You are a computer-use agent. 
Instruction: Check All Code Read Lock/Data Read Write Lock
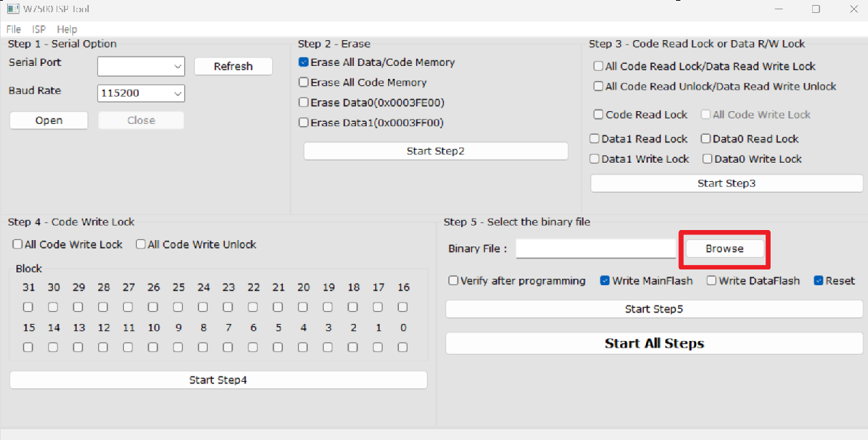tap(598, 66)
